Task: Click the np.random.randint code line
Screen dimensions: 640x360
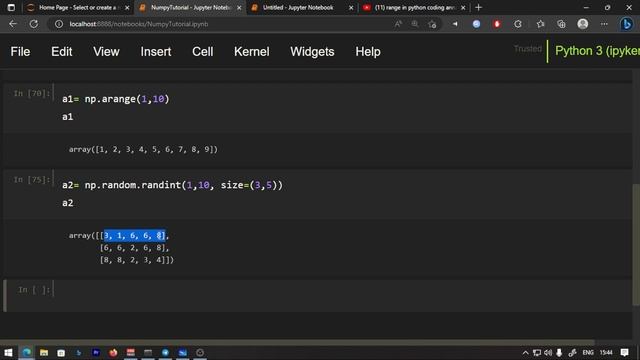Action: point(172,185)
